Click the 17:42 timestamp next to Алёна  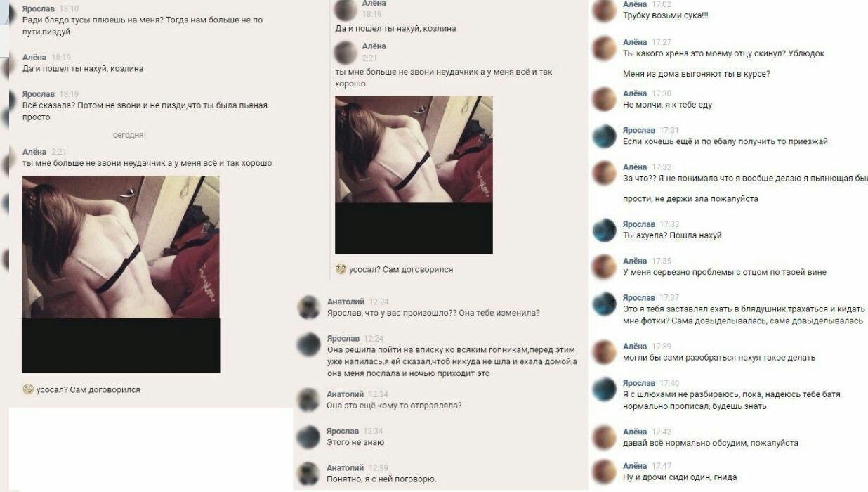click(x=662, y=432)
